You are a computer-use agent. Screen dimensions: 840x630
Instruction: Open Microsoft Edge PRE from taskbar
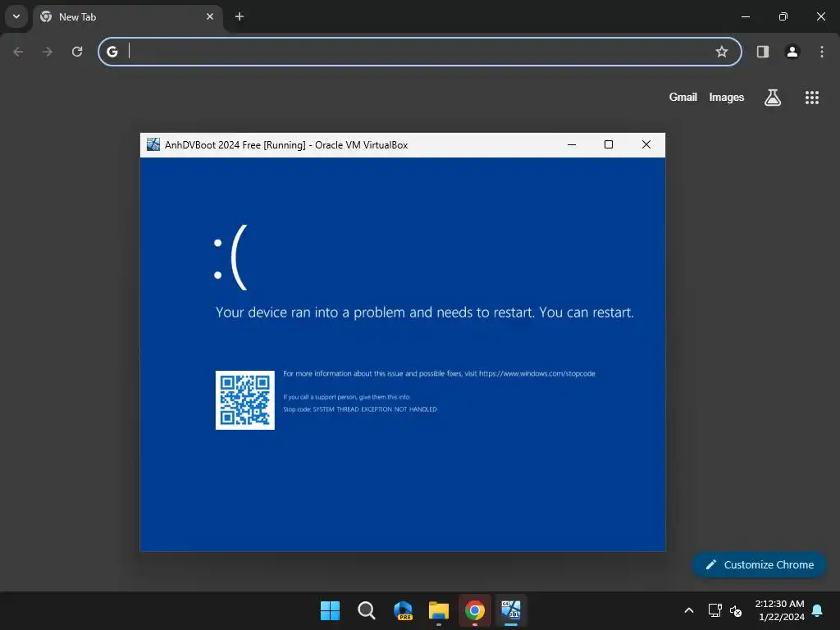pos(403,610)
